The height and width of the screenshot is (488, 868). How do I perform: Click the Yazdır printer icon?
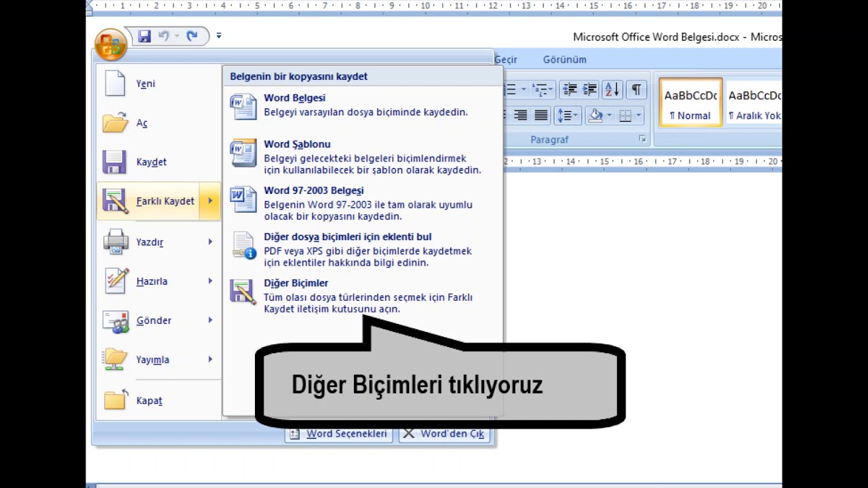115,242
